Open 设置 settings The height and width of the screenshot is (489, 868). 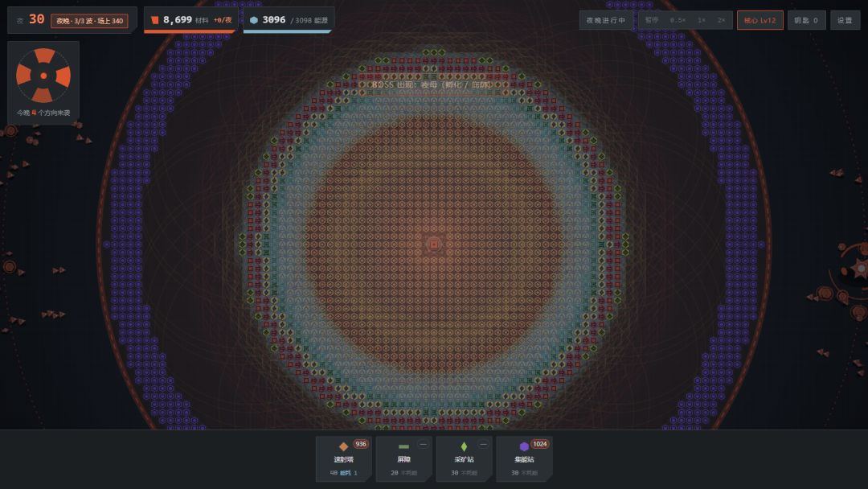coord(845,20)
